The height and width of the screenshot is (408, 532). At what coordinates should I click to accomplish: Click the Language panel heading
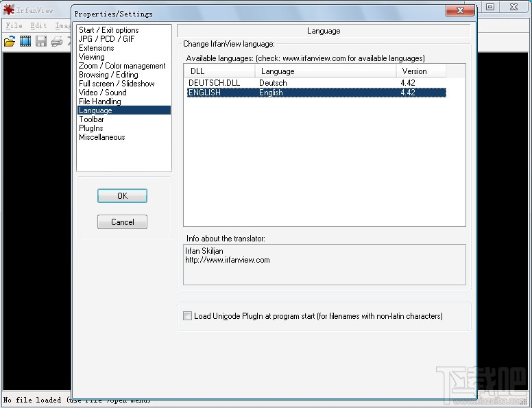tap(324, 31)
